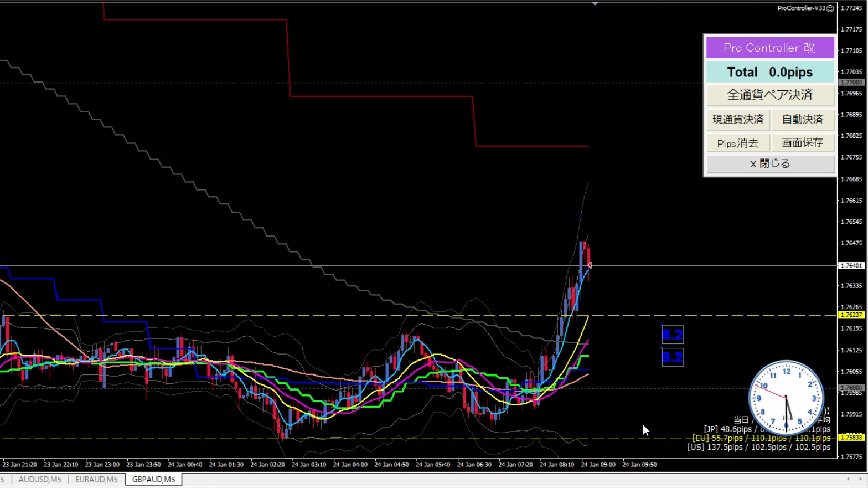Click the 1.76685 price scale value

click(851, 179)
